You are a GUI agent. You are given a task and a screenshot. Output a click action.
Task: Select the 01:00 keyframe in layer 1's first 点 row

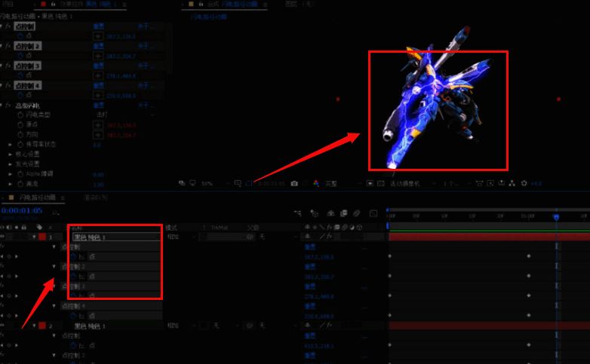529,256
